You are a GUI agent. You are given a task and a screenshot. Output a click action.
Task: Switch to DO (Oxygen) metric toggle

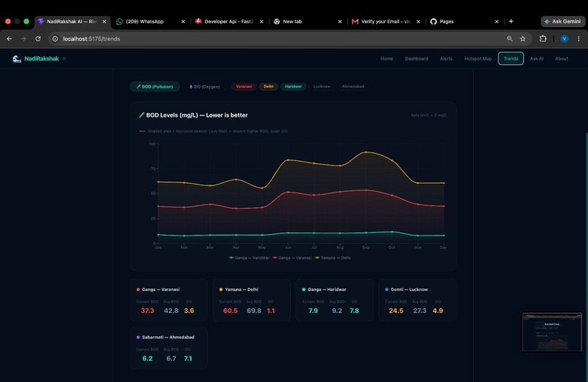pos(204,87)
